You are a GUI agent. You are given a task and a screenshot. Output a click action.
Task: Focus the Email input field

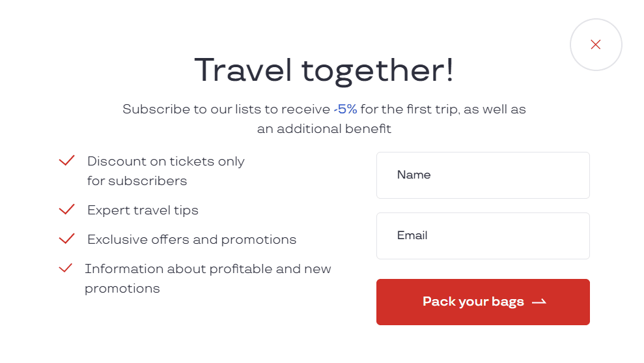[x=483, y=236]
